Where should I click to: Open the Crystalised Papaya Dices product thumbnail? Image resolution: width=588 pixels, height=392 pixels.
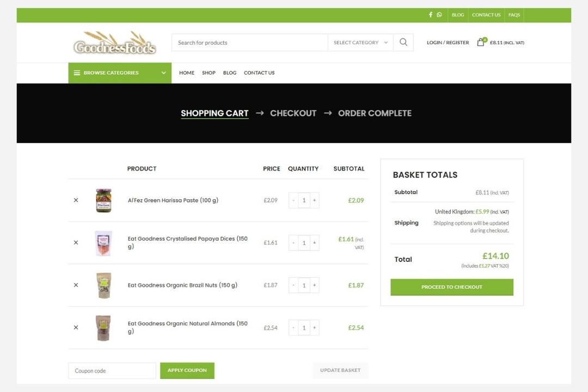click(x=103, y=243)
